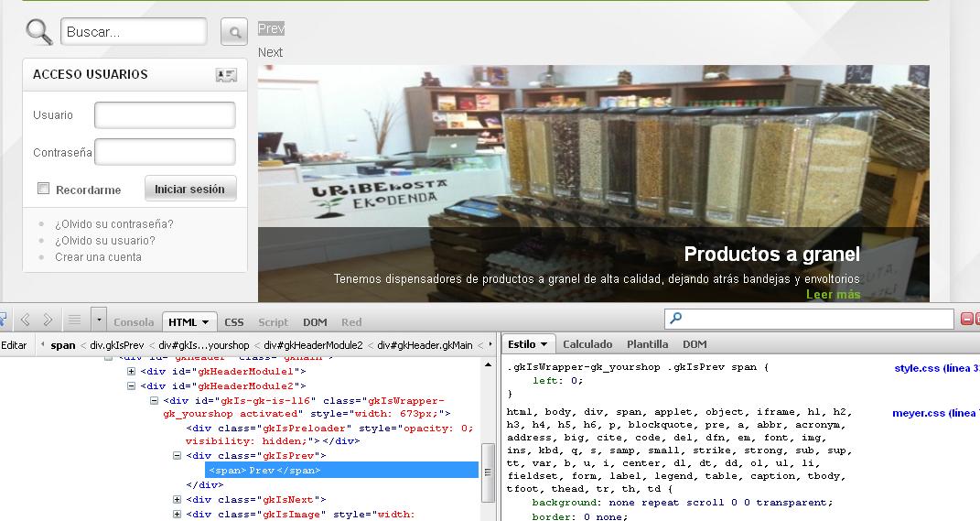Viewport: 980px width, 521px height.
Task: Open the HTML tab dropdown menu
Action: [x=205, y=322]
